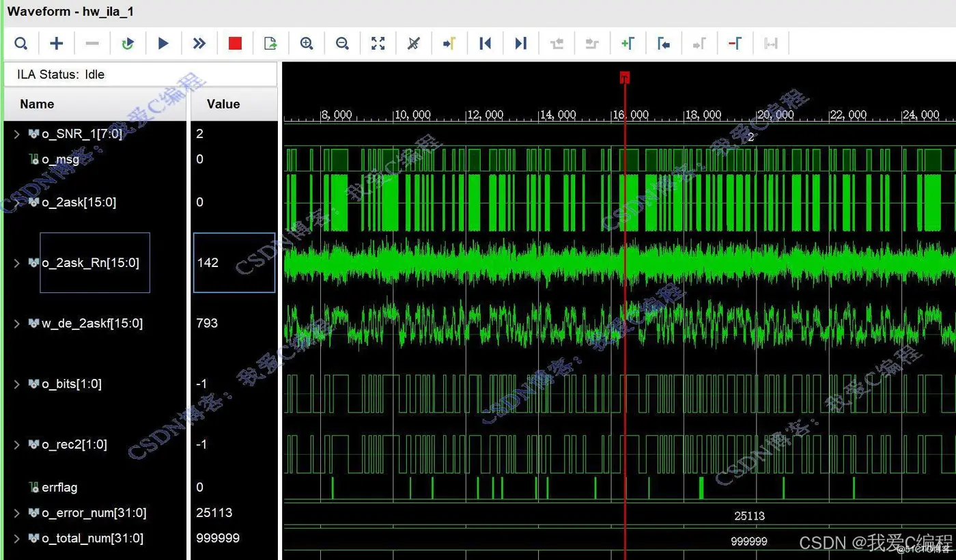Jump to the last time point
This screenshot has width=956, height=560.
[520, 44]
